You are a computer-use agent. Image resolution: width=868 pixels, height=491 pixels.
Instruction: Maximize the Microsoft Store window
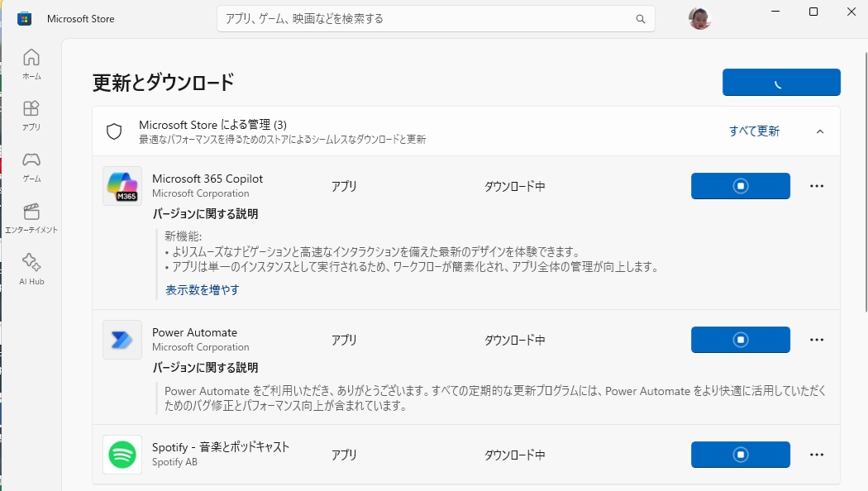click(813, 12)
